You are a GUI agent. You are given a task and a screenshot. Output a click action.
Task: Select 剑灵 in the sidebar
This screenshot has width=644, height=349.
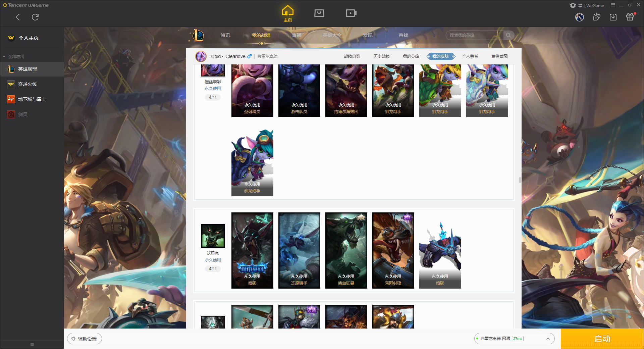[32, 114]
